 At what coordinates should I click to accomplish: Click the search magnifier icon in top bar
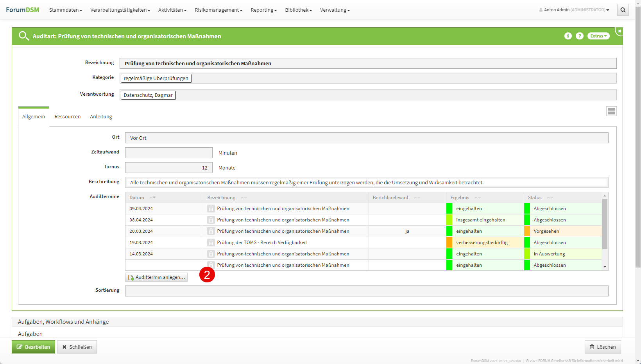623,10
